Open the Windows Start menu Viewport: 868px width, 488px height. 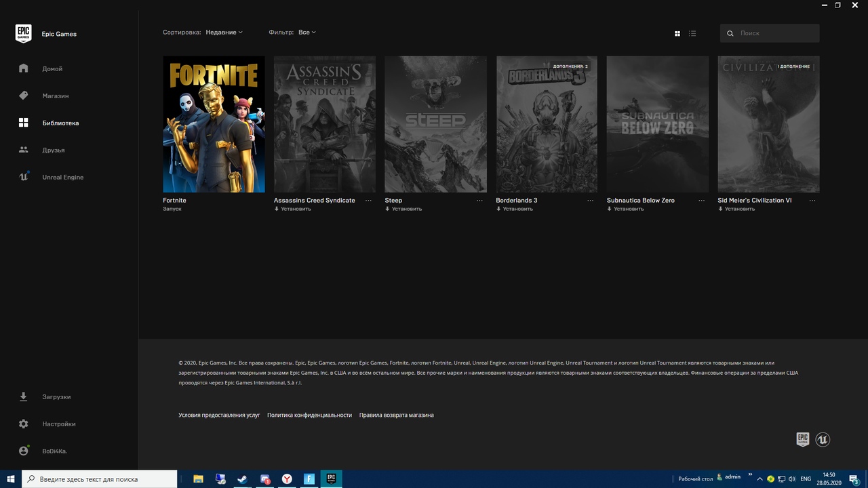[x=11, y=479]
